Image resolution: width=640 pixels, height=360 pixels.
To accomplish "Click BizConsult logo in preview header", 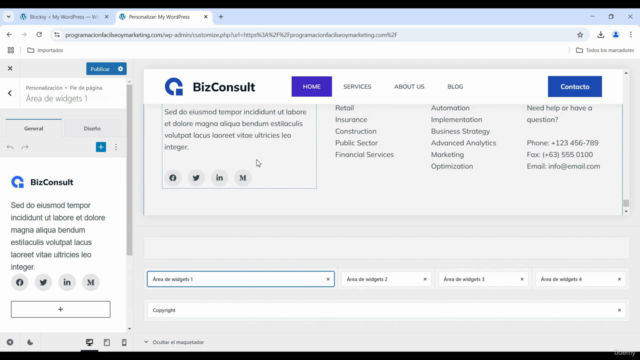I will (210, 87).
